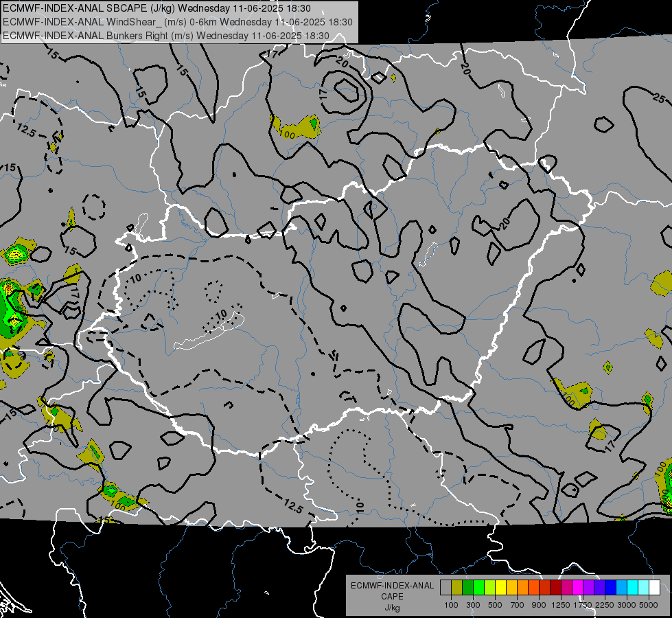Click the WindShear 0-6km title line

tap(177, 22)
